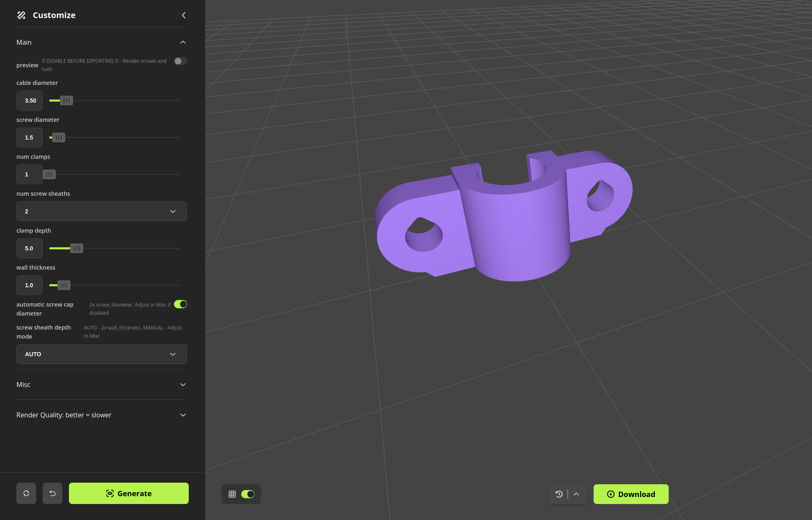Click the screw diameter slider handle
Screen dimensions: 812x520
pyautogui.click(x=59, y=137)
